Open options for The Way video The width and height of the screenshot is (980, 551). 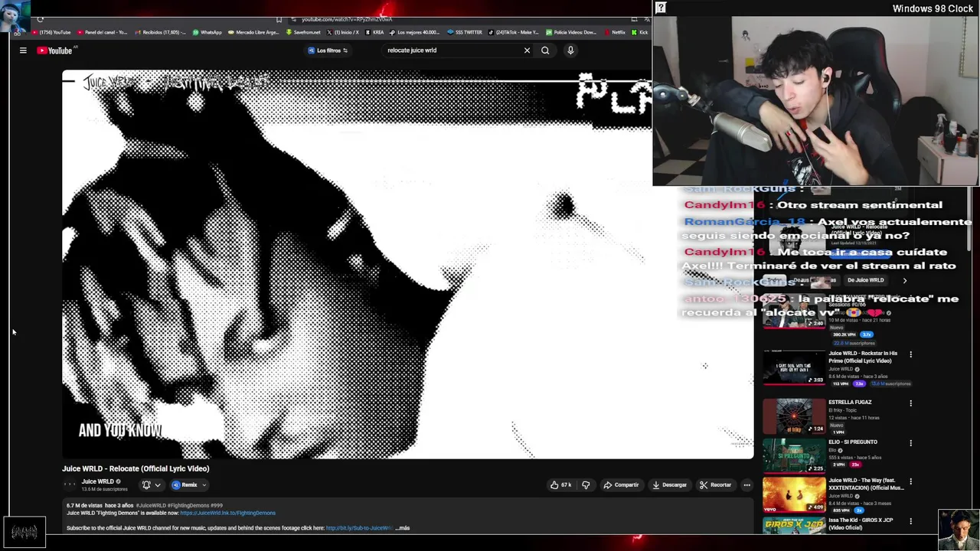click(910, 482)
